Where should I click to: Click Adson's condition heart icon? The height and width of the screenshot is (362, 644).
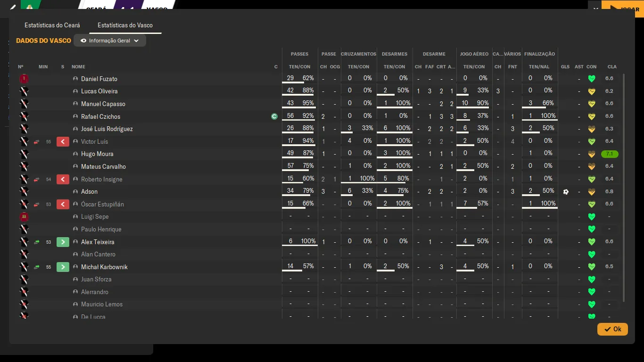click(592, 192)
